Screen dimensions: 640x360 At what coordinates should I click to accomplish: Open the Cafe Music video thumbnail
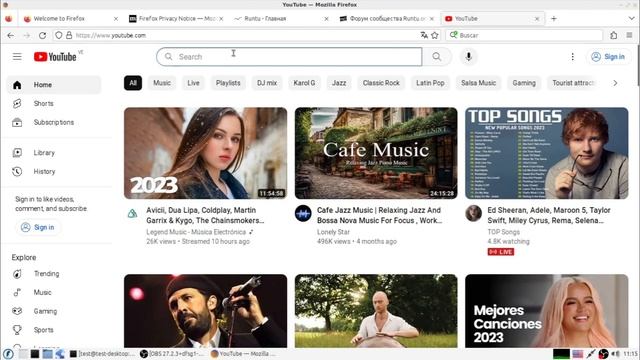click(x=376, y=153)
